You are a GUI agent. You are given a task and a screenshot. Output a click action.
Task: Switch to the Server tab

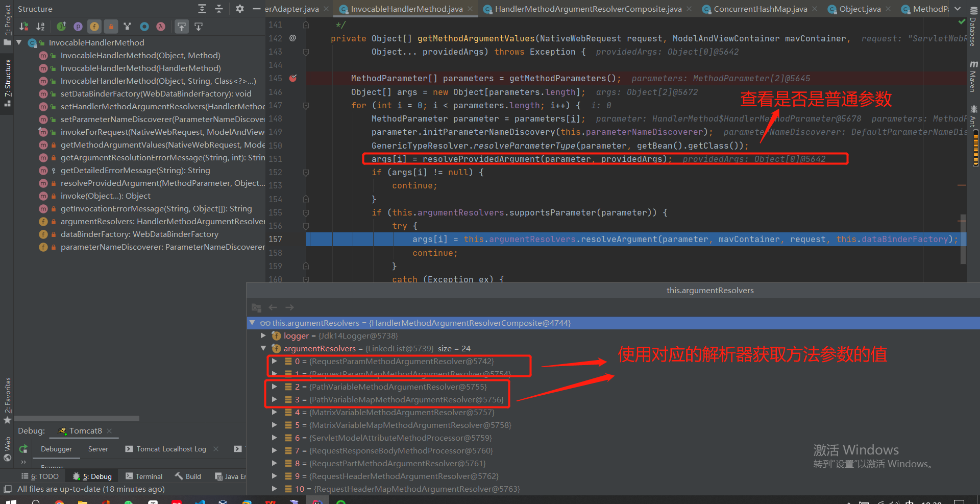(98, 449)
